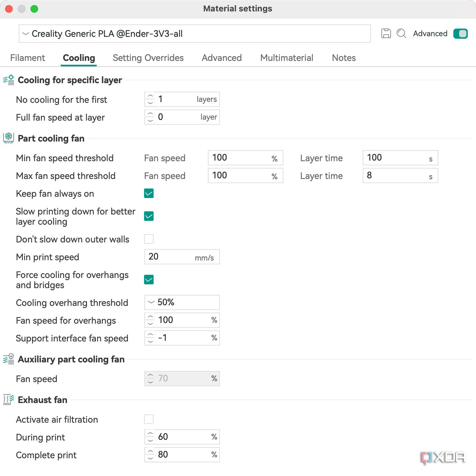Click the Exhaust fan section icon
The height and width of the screenshot is (476, 476).
(x=9, y=400)
